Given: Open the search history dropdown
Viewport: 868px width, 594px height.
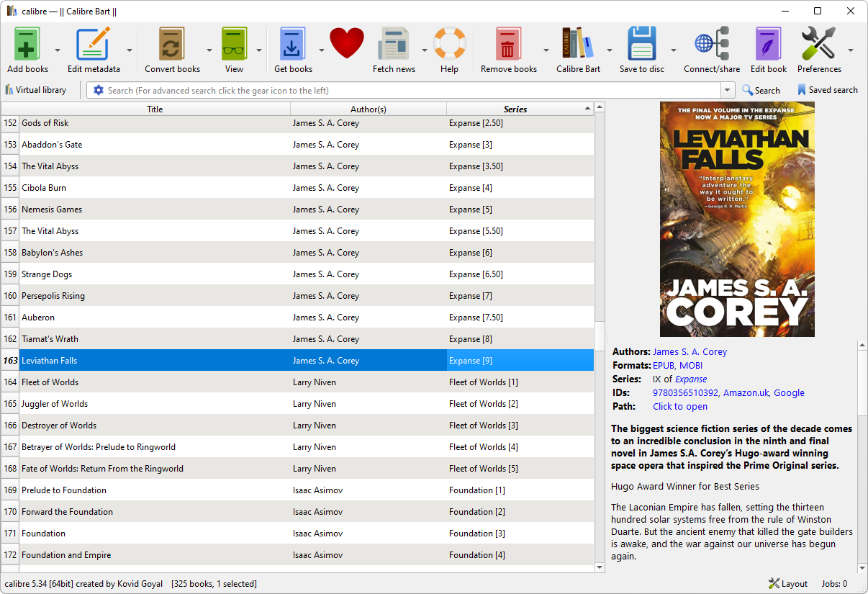Looking at the screenshot, I should point(728,91).
